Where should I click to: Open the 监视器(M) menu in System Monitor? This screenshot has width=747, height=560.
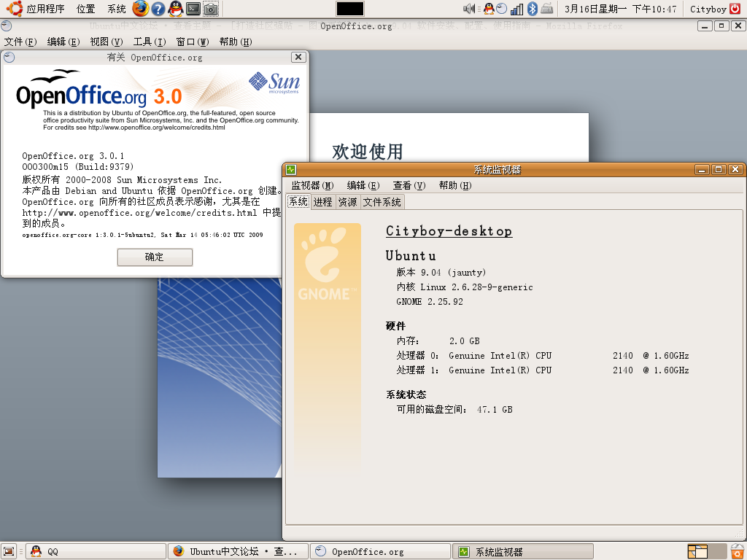coord(312,185)
